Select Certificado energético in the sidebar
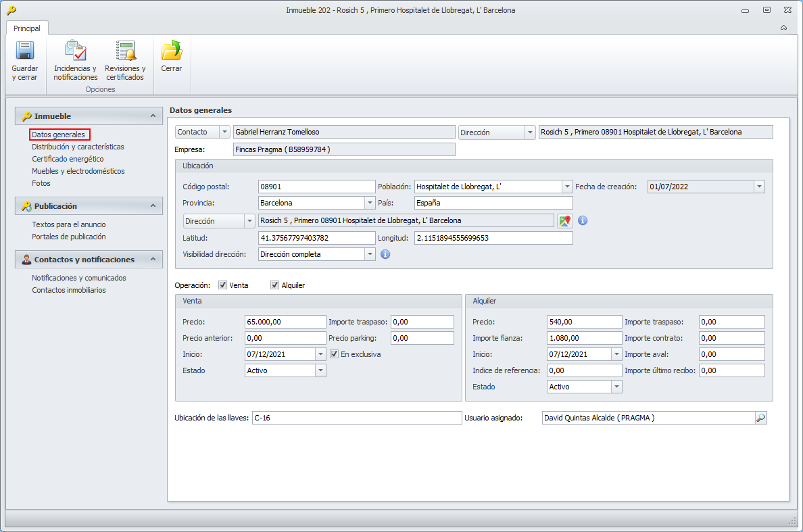The height and width of the screenshot is (532, 803). 68,159
